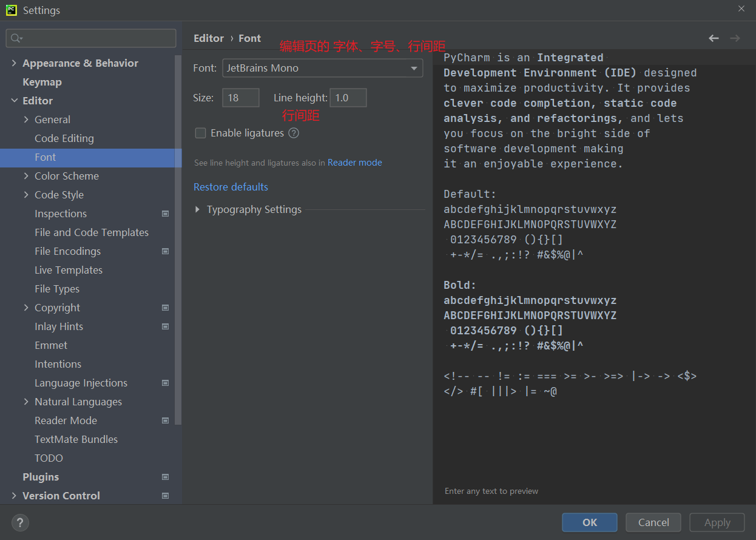
Task: Click the PyCharm logo in title bar
Action: (x=12, y=10)
